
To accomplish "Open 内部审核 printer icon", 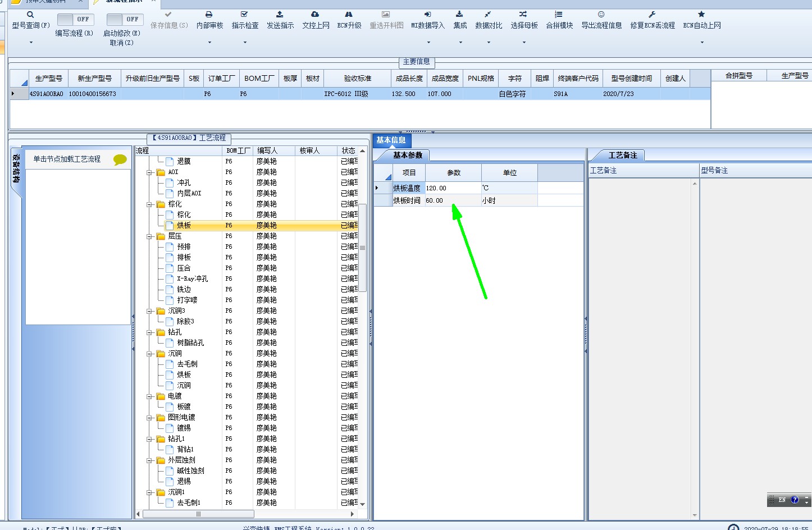I will (x=209, y=15).
